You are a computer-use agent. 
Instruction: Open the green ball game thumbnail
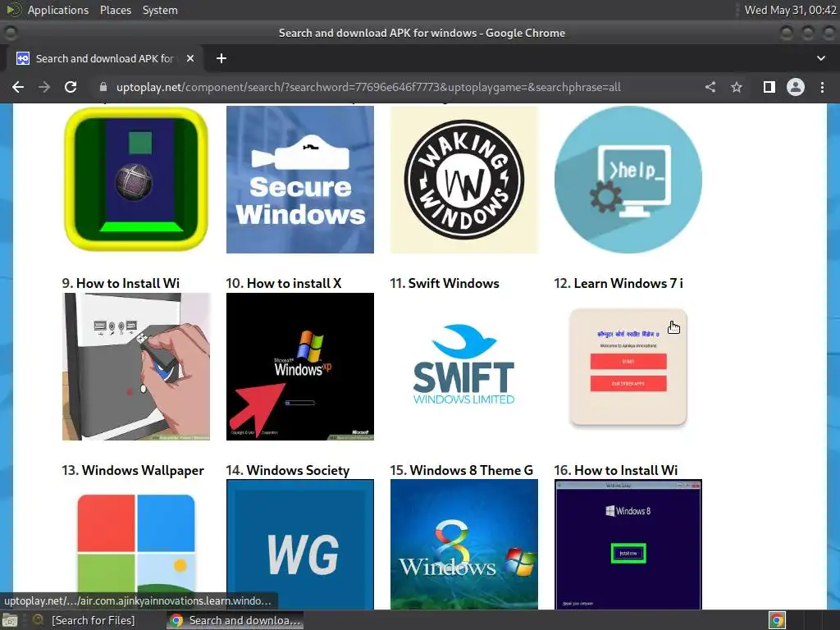click(136, 179)
